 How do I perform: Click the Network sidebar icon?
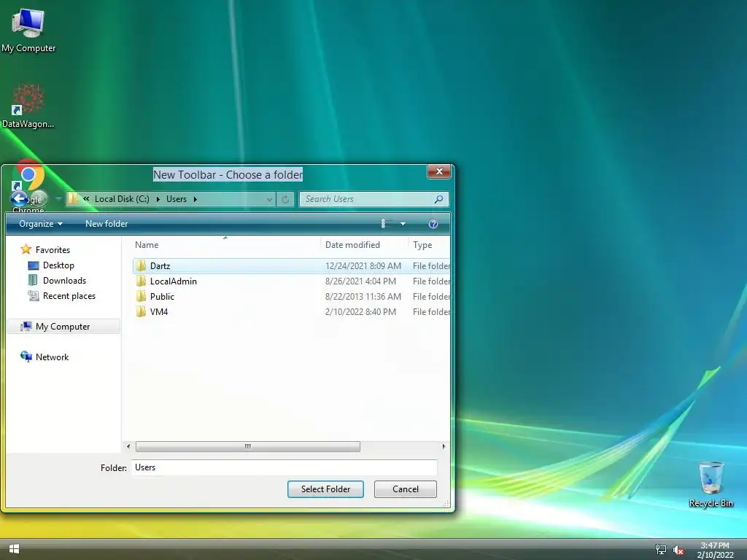(26, 357)
